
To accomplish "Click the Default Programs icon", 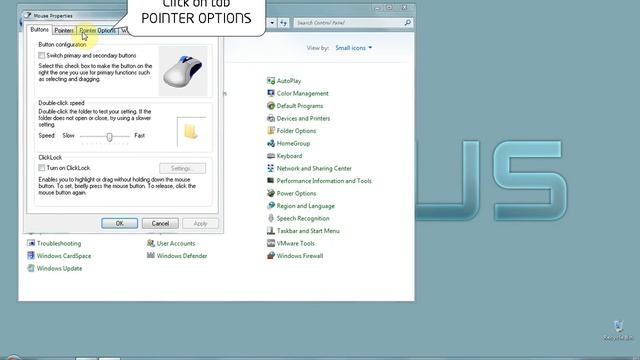I will point(271,106).
